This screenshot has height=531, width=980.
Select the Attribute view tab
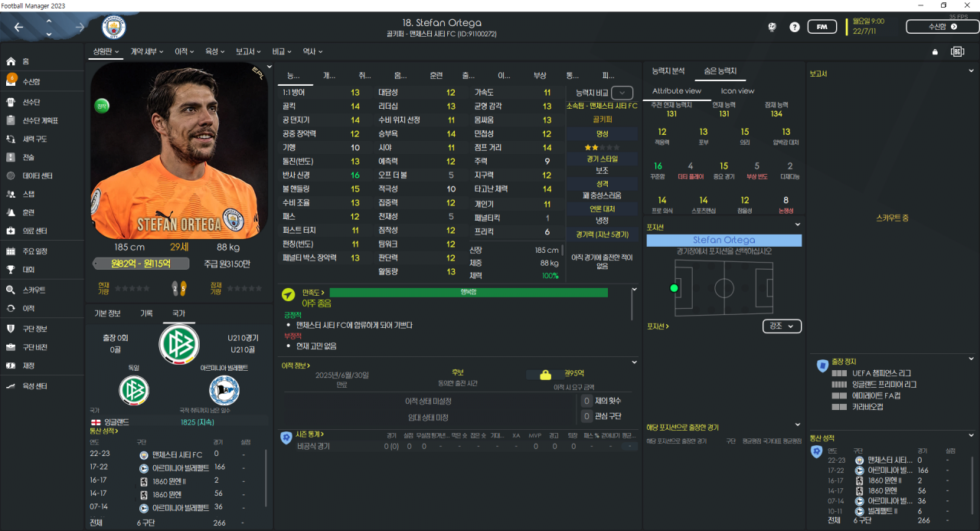pyautogui.click(x=676, y=90)
